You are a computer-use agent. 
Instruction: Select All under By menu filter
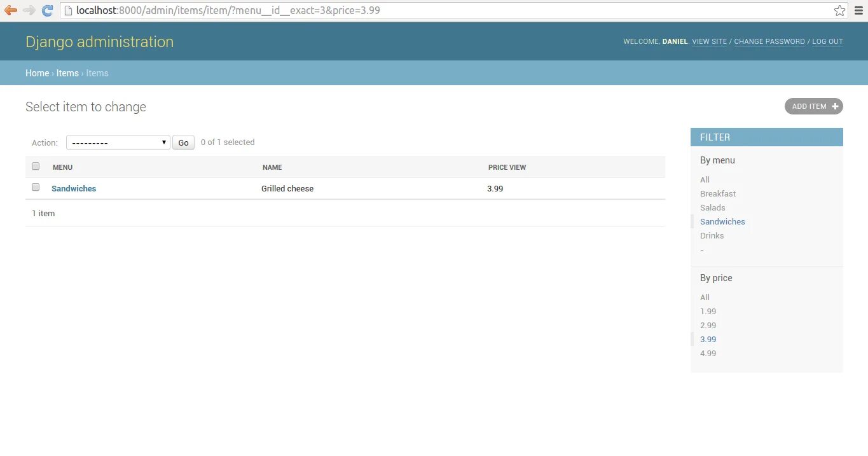(x=705, y=179)
